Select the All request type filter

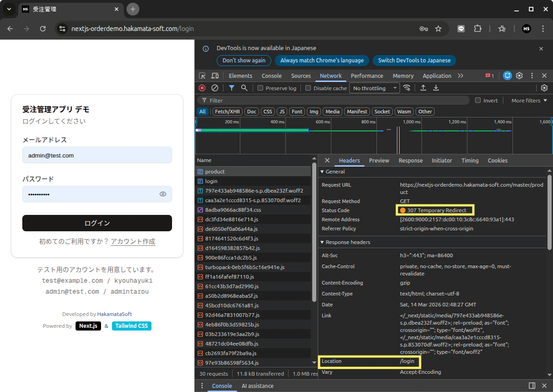(203, 112)
